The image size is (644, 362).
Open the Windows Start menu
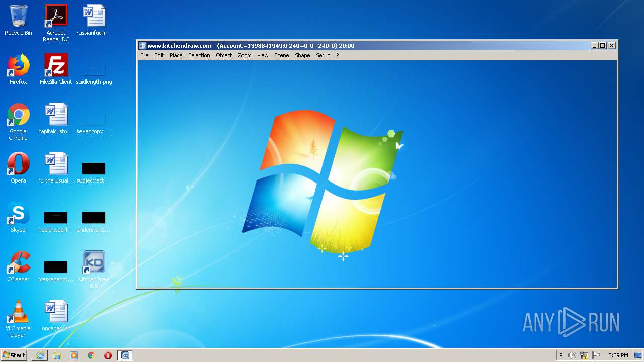click(14, 355)
